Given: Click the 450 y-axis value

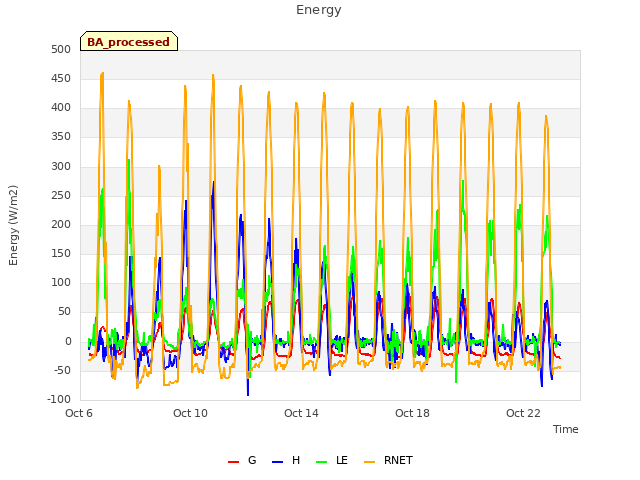Looking at the screenshot, I should [61, 79].
